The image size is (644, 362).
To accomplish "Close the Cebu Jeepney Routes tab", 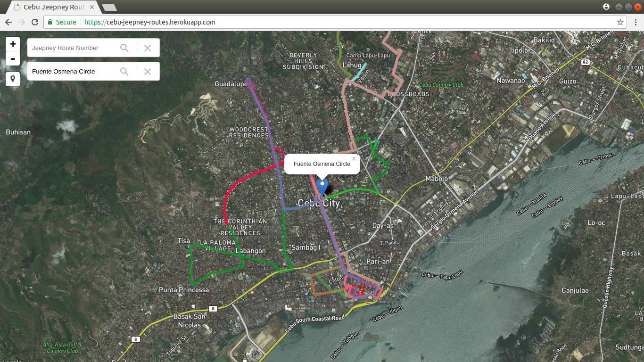I will coord(92,7).
